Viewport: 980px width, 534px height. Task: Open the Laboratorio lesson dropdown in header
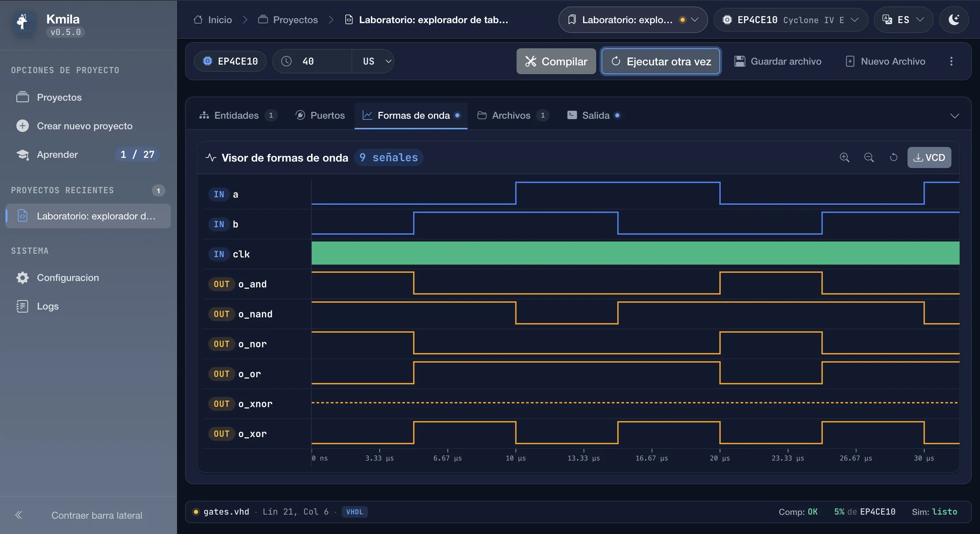pyautogui.click(x=633, y=20)
